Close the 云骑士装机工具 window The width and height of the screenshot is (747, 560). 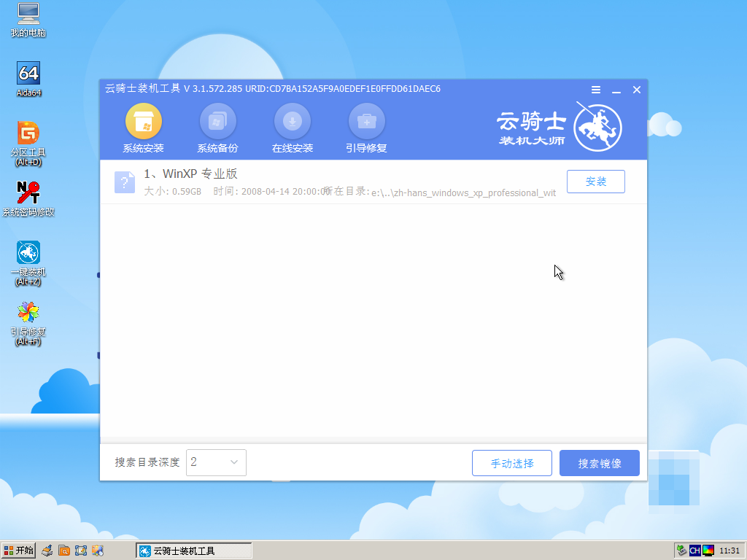[x=636, y=90]
